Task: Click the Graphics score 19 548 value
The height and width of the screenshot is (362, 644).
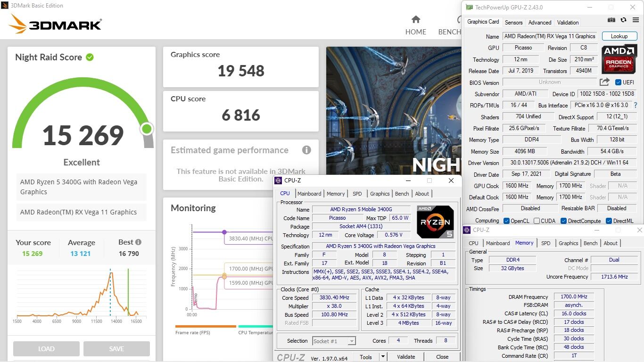Action: point(241,71)
